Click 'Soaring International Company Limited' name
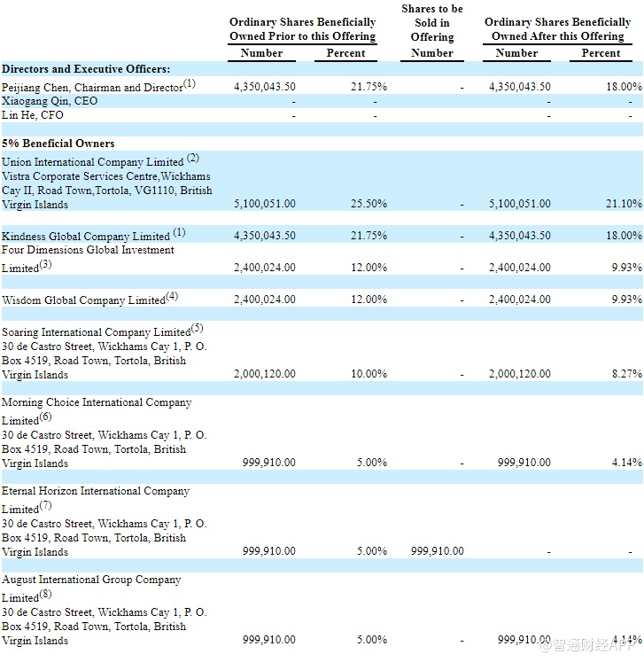The width and height of the screenshot is (644, 662). click(x=97, y=332)
